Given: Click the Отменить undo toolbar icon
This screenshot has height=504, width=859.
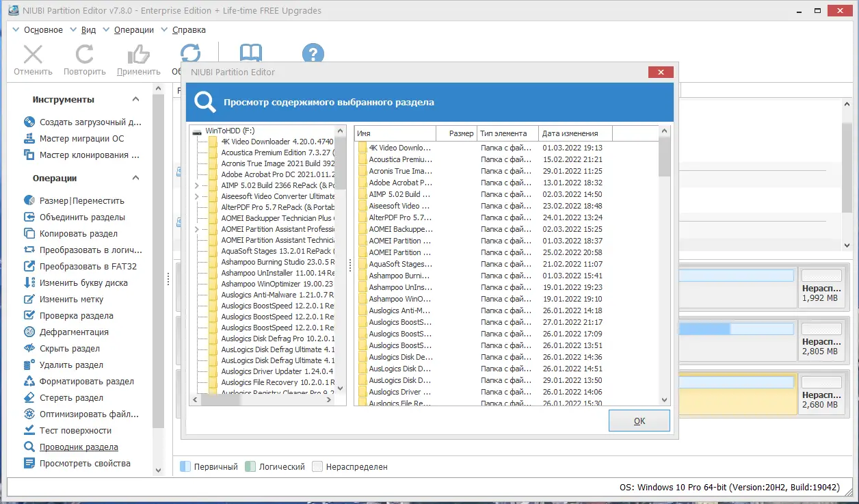Looking at the screenshot, I should pos(33,55).
